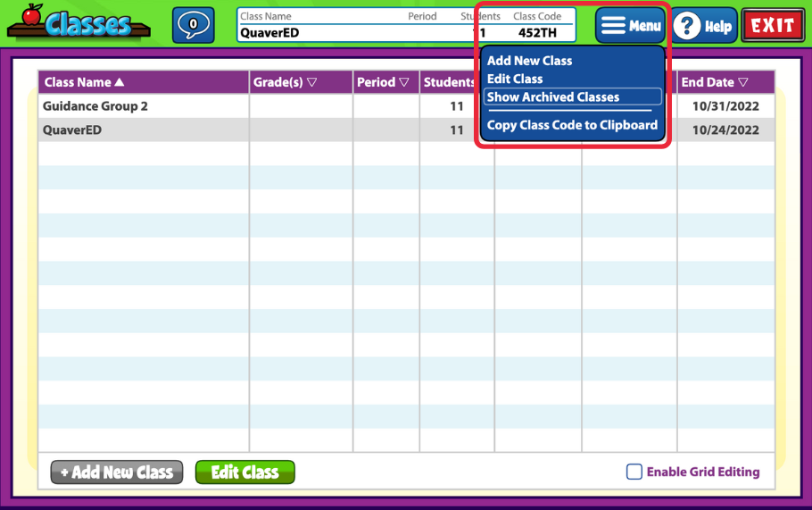Click the class code 452TH in the header
Viewport: 812px width, 510px height.
coord(537,33)
